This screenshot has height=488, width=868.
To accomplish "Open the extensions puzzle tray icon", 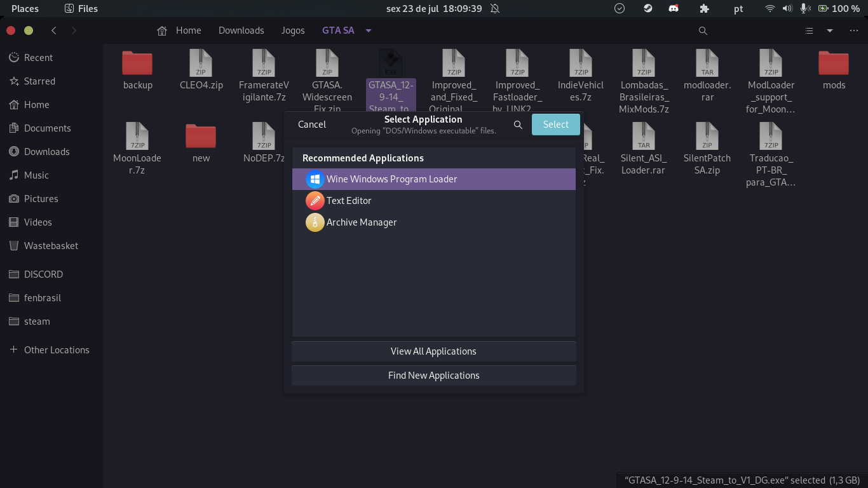I will (x=704, y=8).
